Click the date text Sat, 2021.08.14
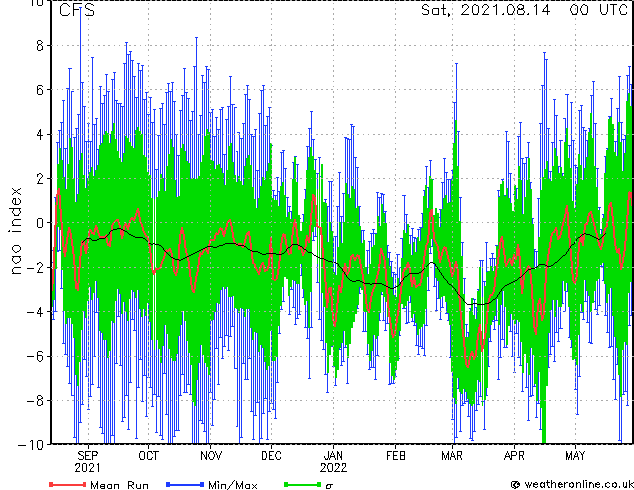The image size is (634, 490). 486,10
